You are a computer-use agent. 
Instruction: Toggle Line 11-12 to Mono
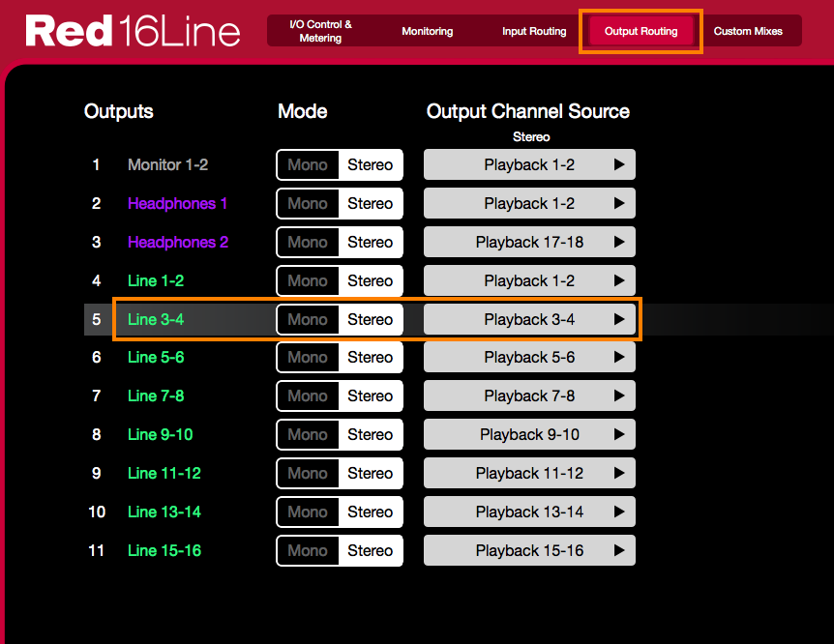point(308,473)
